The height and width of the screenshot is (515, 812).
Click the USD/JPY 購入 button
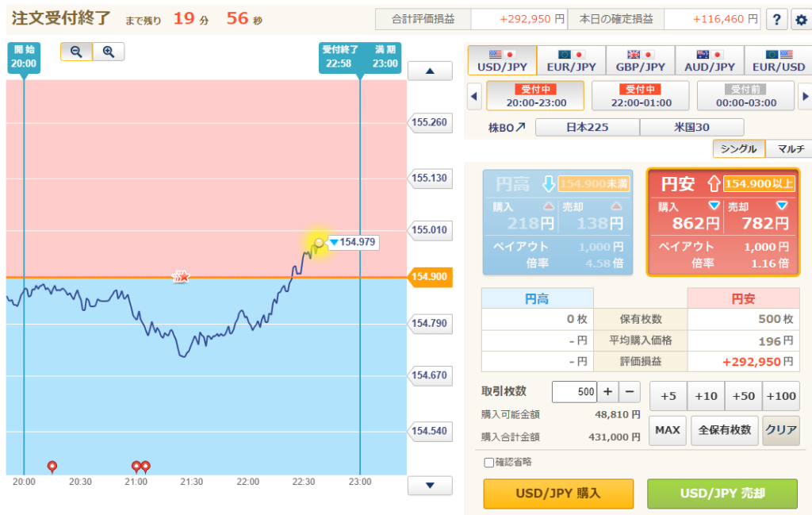point(558,494)
